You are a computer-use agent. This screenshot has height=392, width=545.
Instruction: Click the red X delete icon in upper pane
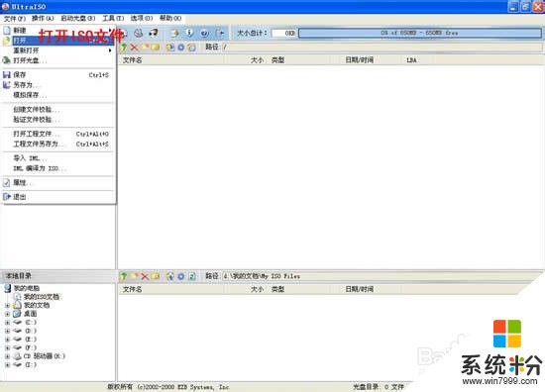(134, 48)
